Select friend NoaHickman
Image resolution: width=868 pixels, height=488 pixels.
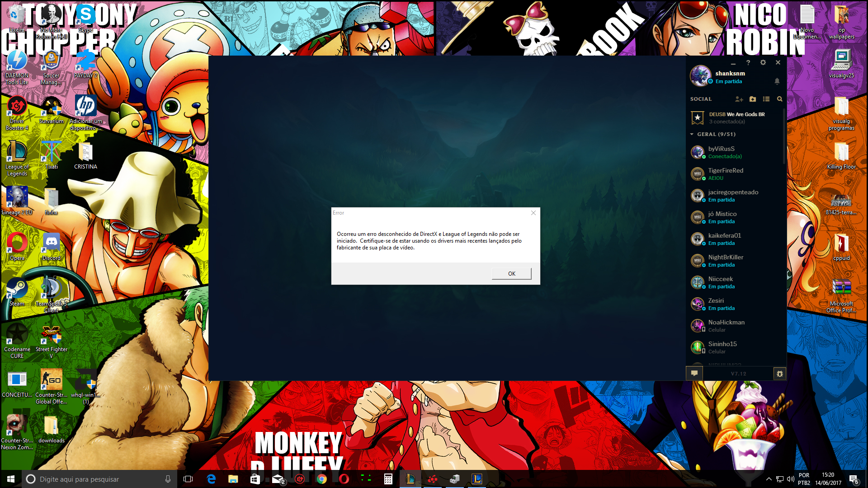[x=735, y=326]
